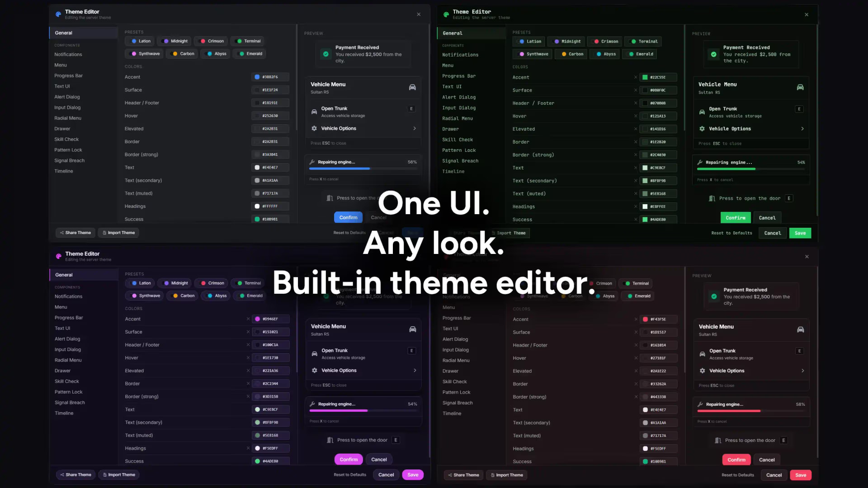Open Signal Breach section in pink editor sidebar

[x=70, y=403]
